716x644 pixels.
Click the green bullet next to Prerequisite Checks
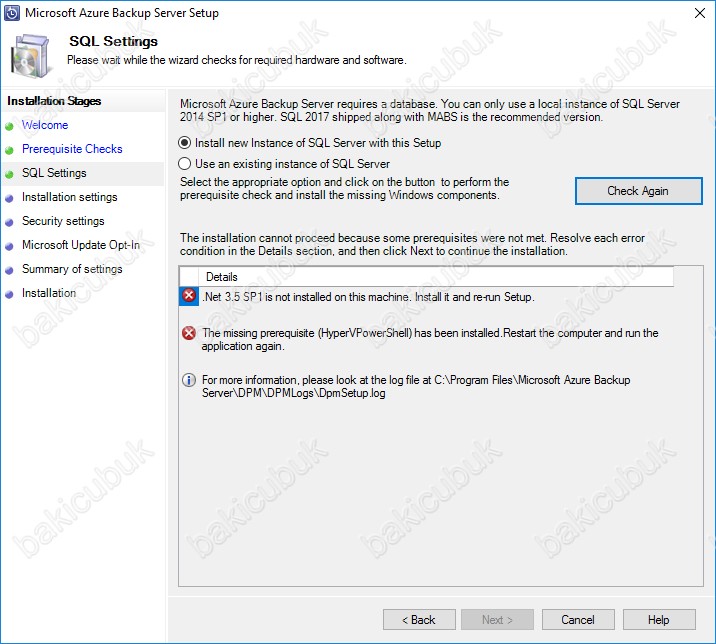(x=9, y=150)
